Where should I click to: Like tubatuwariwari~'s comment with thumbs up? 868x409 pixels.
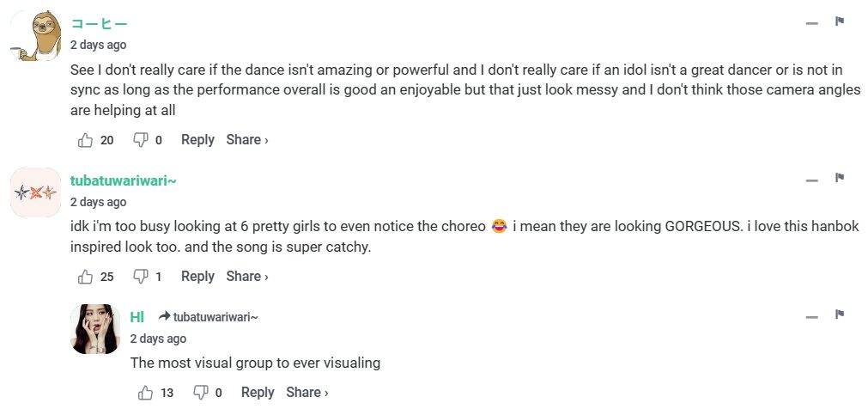point(86,277)
